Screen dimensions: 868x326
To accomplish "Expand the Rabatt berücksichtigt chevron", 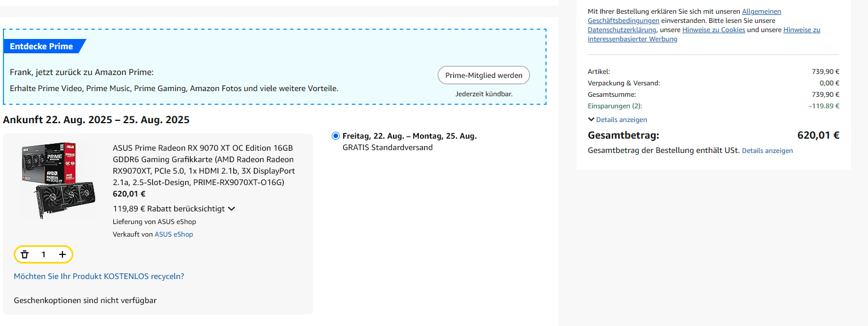I will click(x=231, y=209).
